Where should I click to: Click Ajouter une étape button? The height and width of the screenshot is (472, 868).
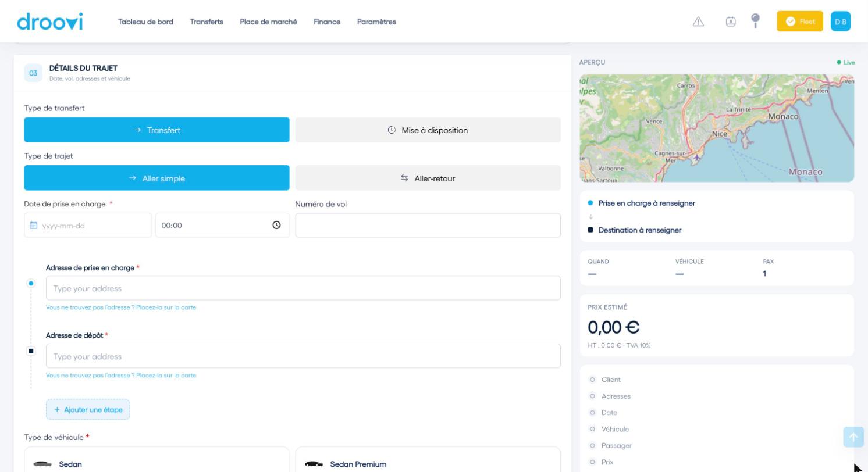click(88, 409)
